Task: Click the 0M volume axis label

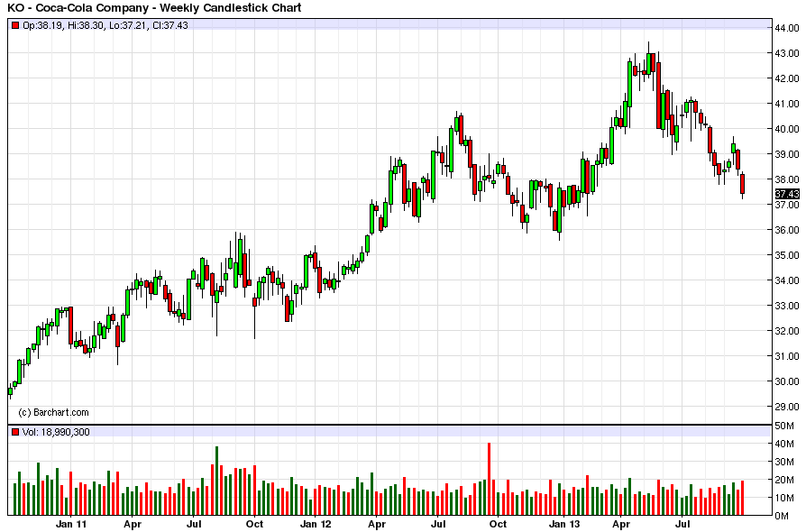Action: tap(782, 516)
